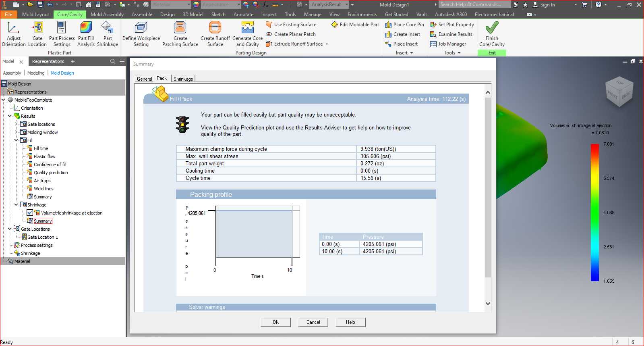Select the Pack tab in Summary dialog
The image size is (644, 346).
coord(162,78)
